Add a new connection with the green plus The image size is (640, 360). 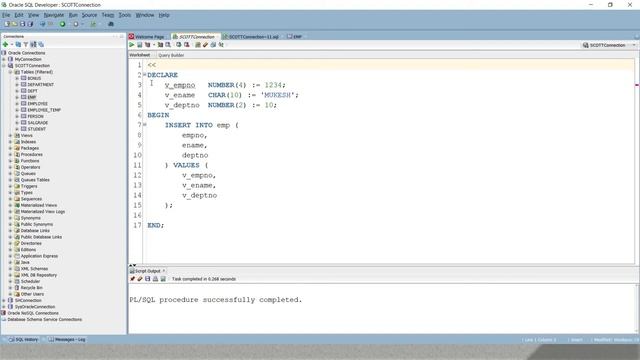pos(5,44)
